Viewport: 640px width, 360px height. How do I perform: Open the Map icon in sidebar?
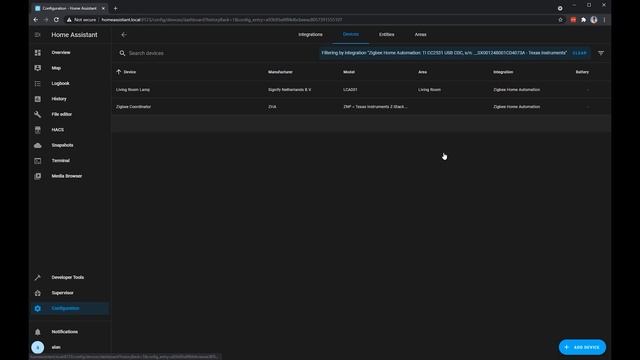38,68
